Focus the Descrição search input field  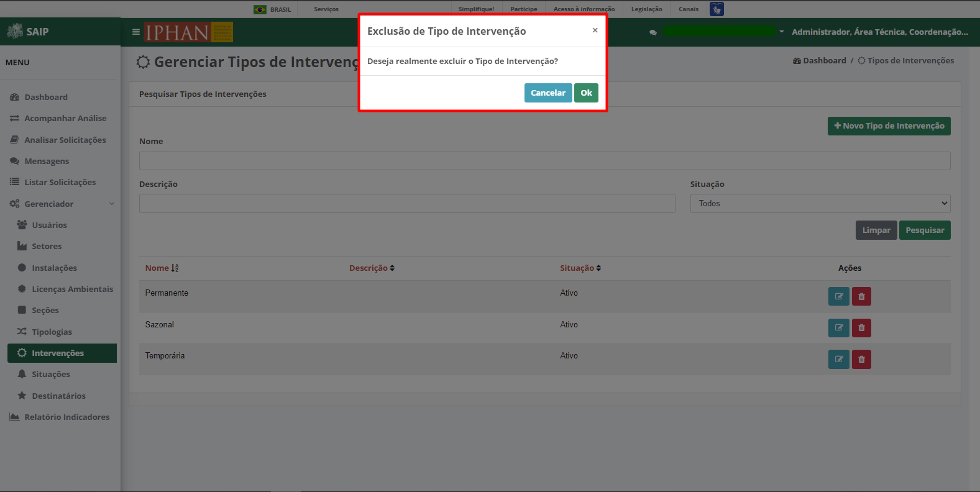point(407,204)
